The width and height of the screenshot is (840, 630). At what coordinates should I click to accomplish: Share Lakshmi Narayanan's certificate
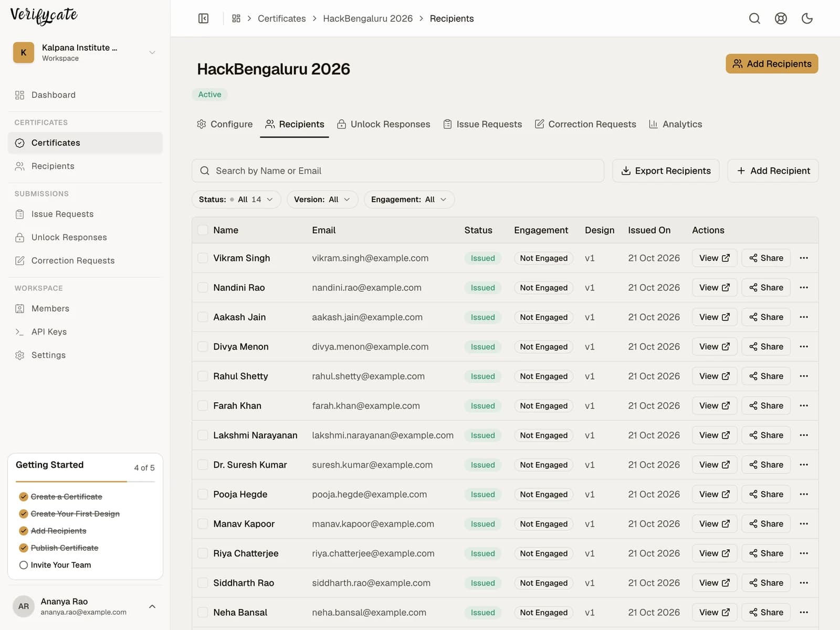766,435
